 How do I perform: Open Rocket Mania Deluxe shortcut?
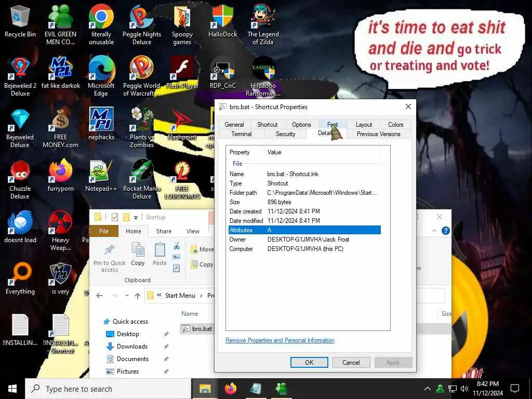click(x=142, y=179)
